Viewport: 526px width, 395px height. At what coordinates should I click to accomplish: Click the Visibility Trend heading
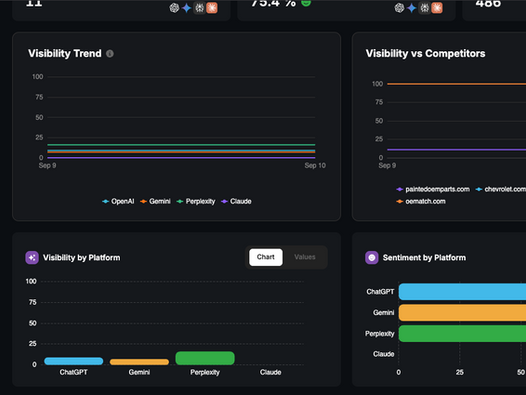click(65, 53)
